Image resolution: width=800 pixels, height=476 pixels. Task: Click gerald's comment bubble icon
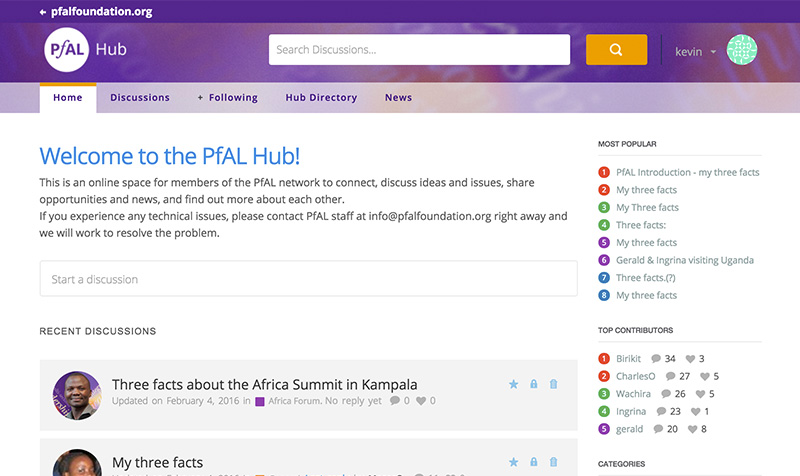[658, 429]
